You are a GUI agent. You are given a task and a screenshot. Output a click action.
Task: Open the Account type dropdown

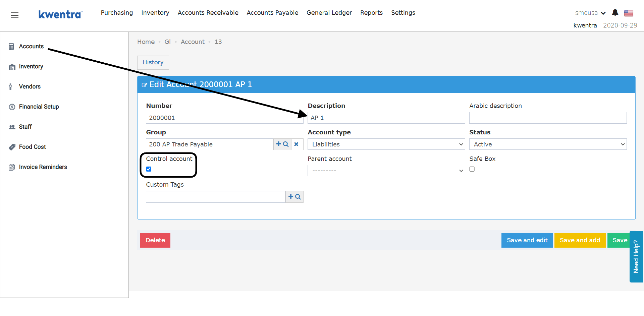coord(386,144)
